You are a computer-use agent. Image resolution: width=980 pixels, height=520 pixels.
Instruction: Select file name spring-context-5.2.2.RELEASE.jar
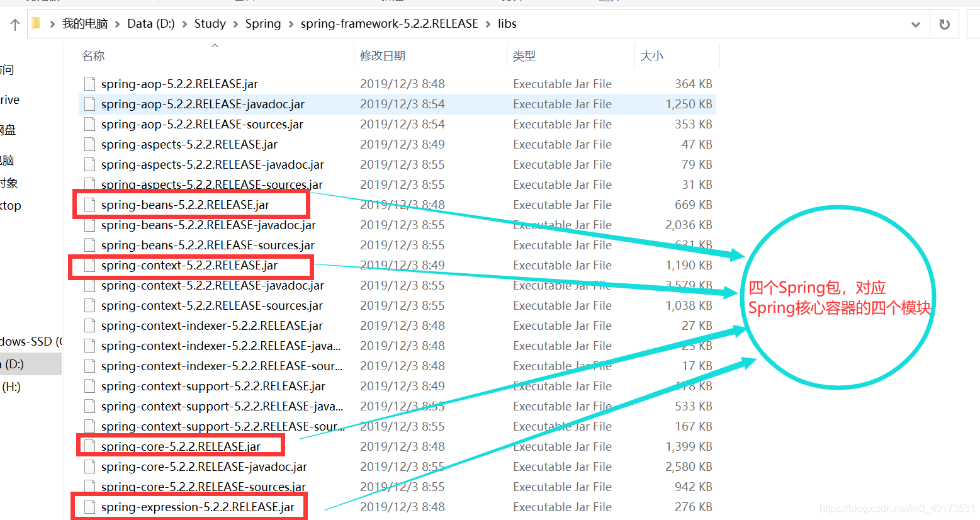pos(189,265)
